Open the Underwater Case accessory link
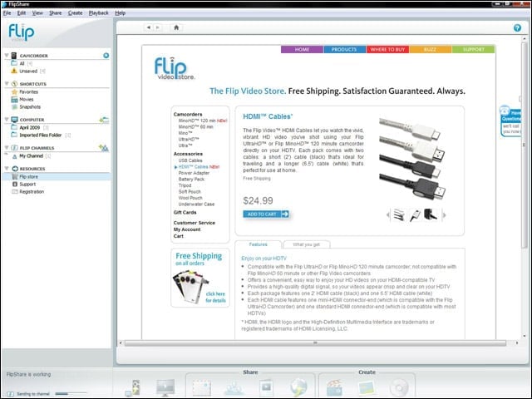The image size is (532, 399). pyautogui.click(x=196, y=204)
